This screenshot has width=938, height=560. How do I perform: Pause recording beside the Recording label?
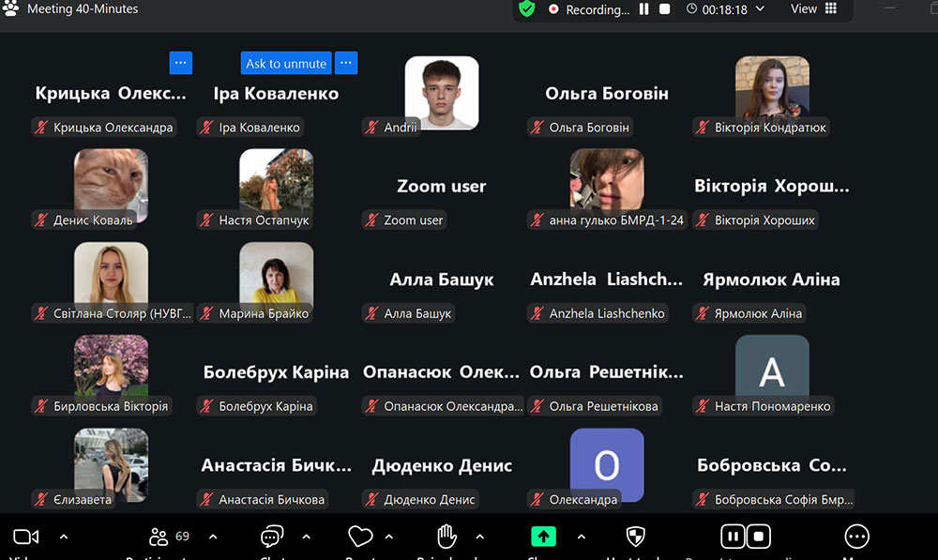tap(644, 9)
